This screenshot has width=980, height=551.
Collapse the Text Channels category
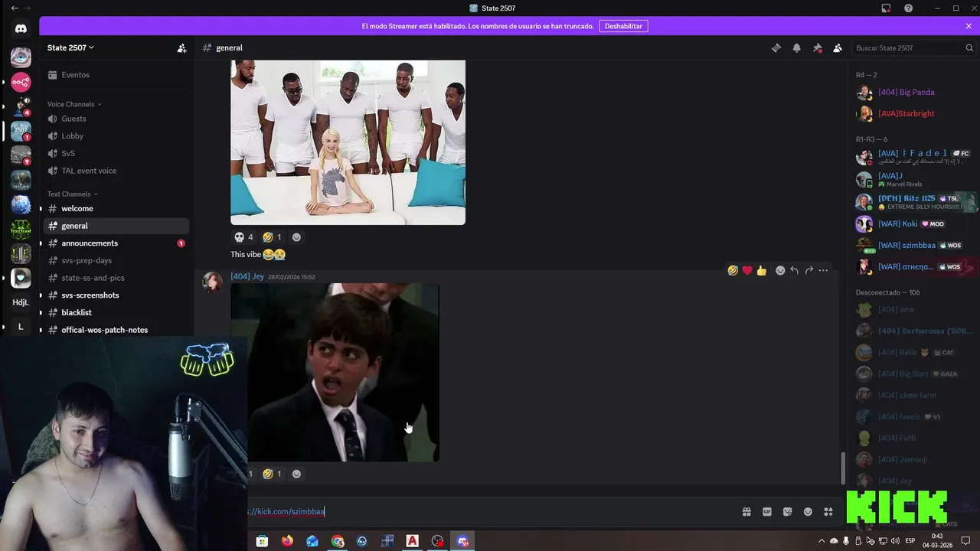pos(73,194)
